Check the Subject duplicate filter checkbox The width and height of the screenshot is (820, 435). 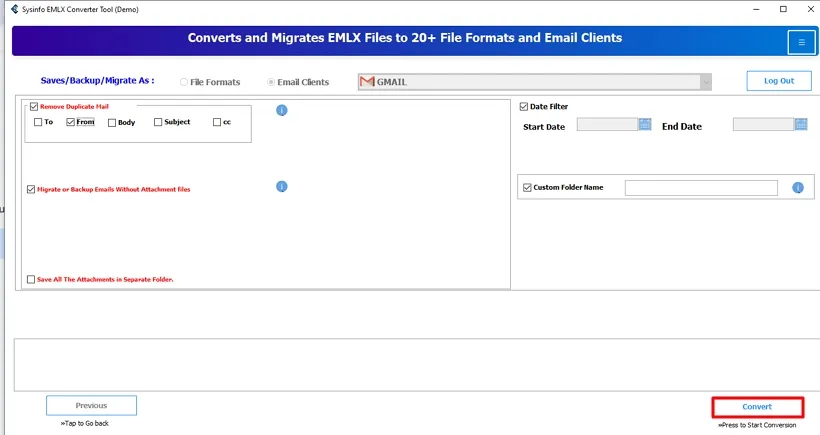click(x=158, y=122)
